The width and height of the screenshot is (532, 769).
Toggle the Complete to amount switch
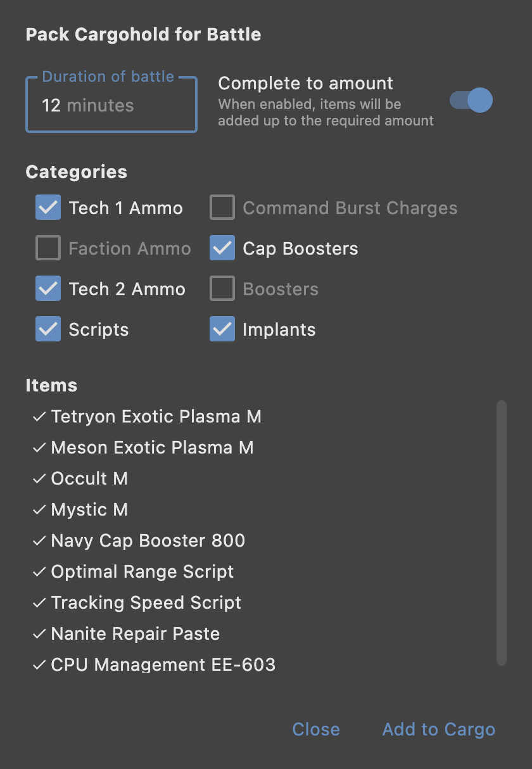471,100
